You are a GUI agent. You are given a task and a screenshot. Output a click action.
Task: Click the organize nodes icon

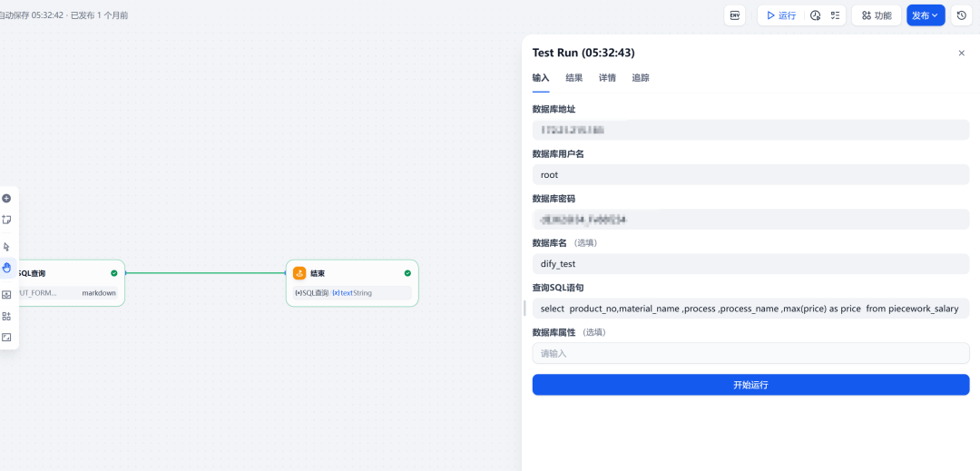point(6,316)
